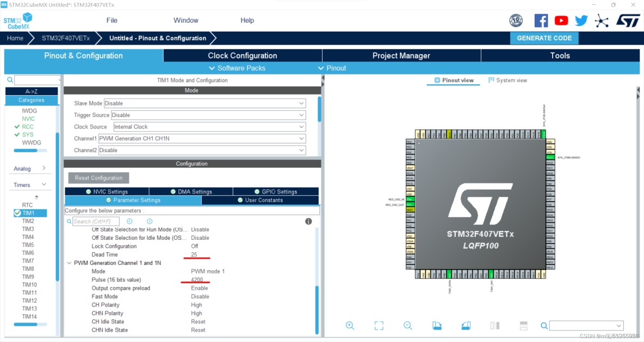Toggle the TIM1 enabled checkmark
Screen dimensions: 644x342
(x=17, y=213)
